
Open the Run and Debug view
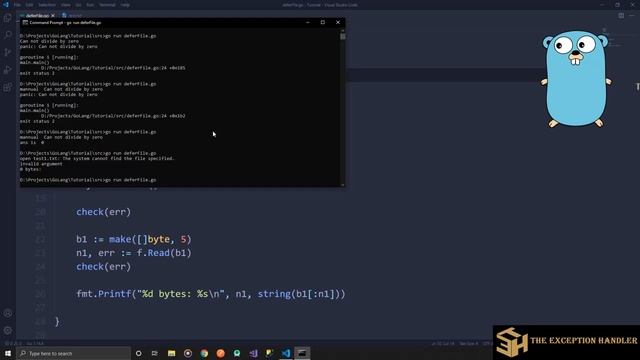click(8, 70)
